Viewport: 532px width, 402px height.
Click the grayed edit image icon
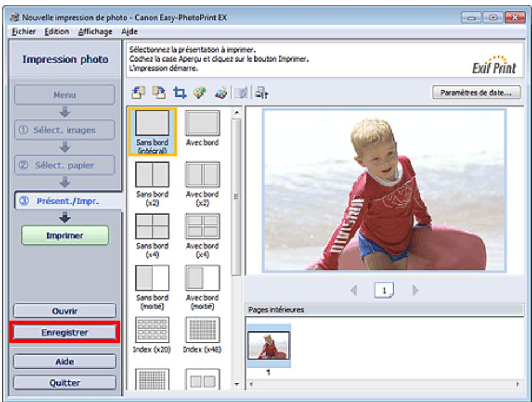(x=241, y=93)
